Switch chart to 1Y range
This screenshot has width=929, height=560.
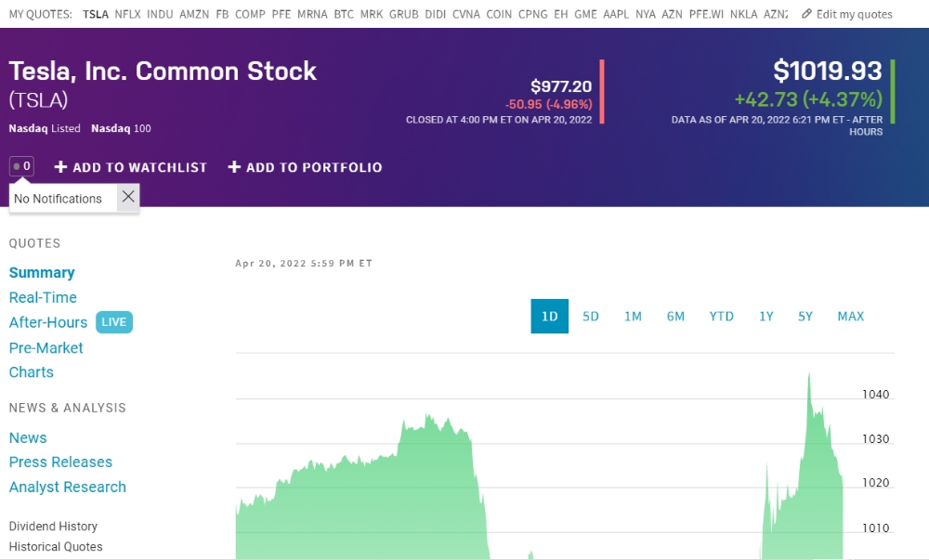(x=766, y=316)
